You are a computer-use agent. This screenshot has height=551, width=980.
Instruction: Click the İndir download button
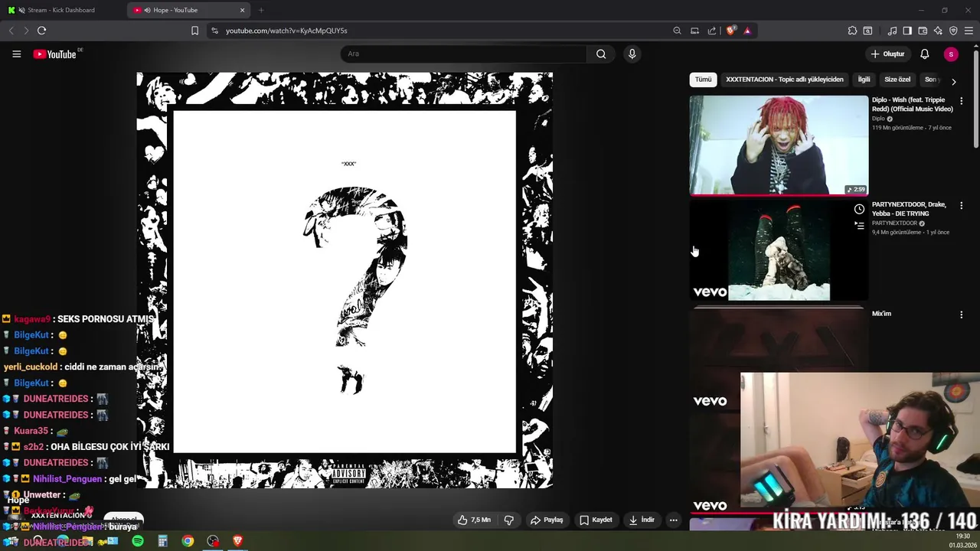coord(642,520)
